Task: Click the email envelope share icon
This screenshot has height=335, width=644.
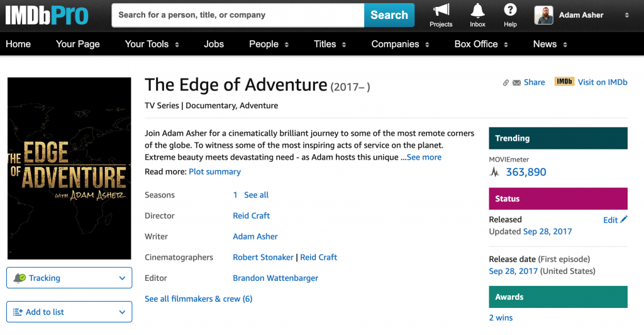Action: (517, 82)
